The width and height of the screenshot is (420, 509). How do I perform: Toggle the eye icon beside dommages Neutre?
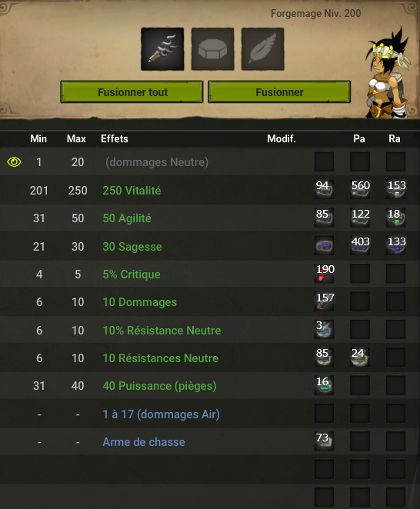click(x=15, y=161)
